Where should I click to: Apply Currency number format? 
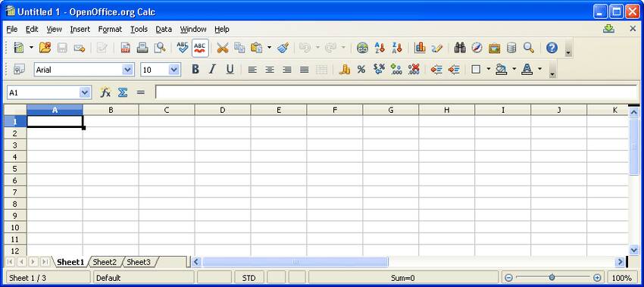344,70
